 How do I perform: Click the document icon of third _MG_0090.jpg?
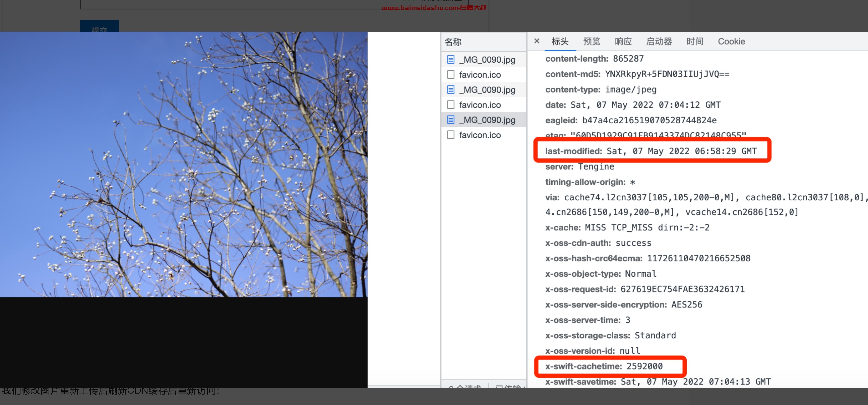(x=450, y=120)
